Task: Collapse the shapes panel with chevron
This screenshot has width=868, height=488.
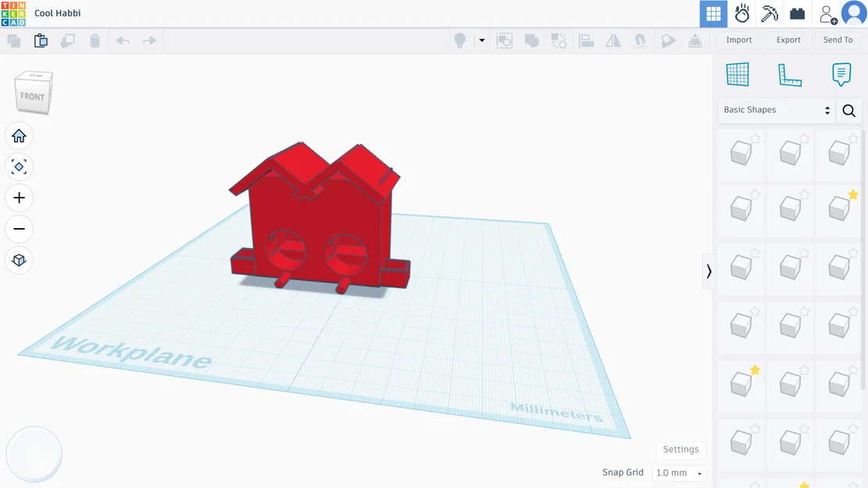Action: 709,271
